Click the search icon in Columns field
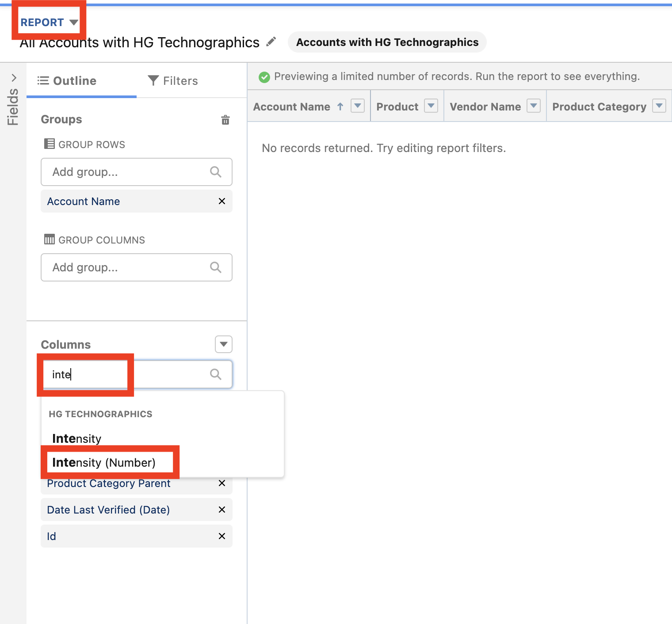The width and height of the screenshot is (672, 624). tap(216, 374)
